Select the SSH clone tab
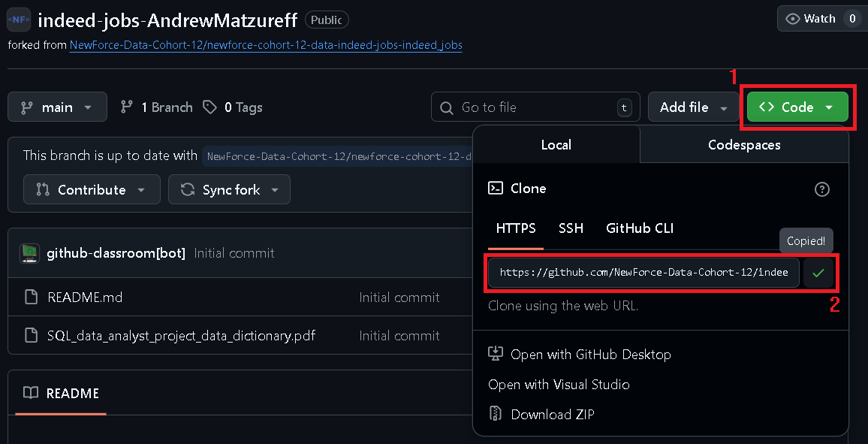The image size is (868, 444). [571, 228]
